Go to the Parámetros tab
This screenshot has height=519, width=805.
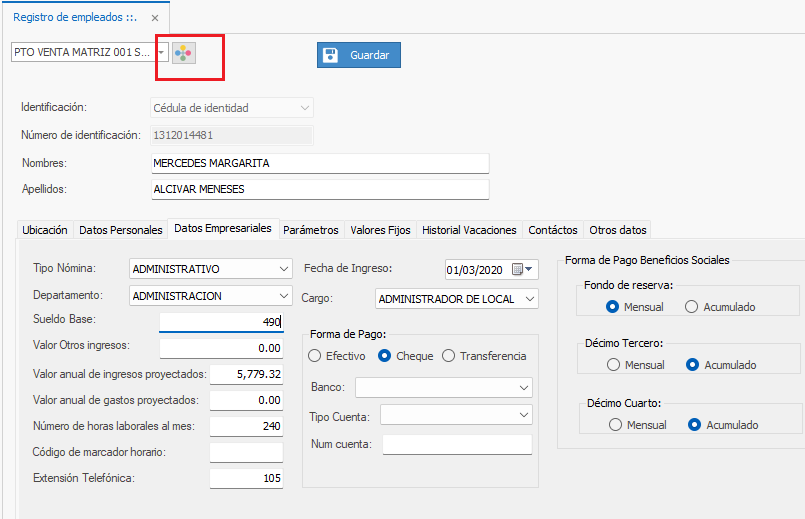(x=311, y=230)
